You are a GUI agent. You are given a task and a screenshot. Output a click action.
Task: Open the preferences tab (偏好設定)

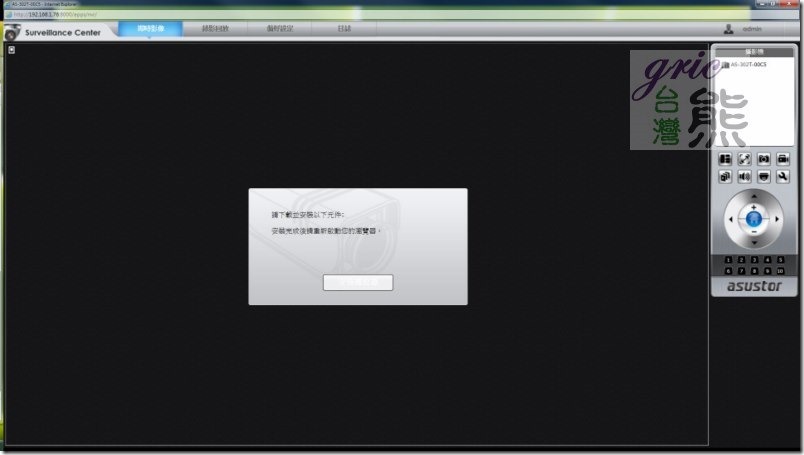click(279, 29)
